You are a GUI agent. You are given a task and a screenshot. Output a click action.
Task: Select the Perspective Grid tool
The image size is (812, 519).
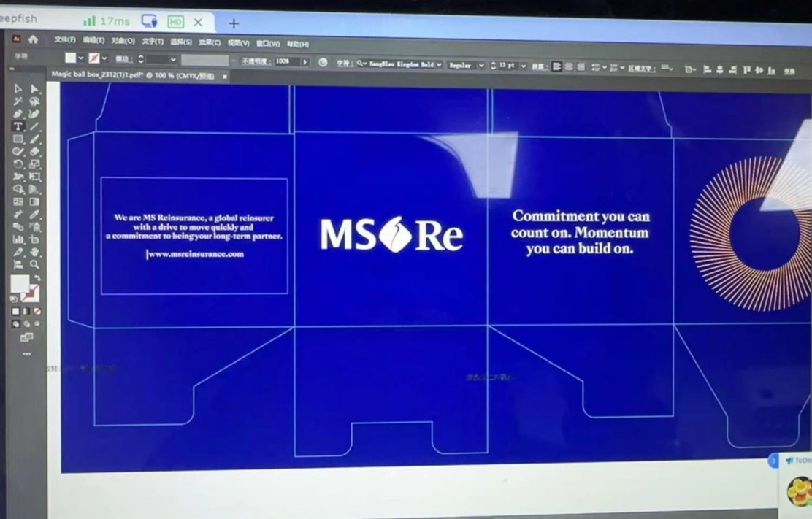[34, 189]
